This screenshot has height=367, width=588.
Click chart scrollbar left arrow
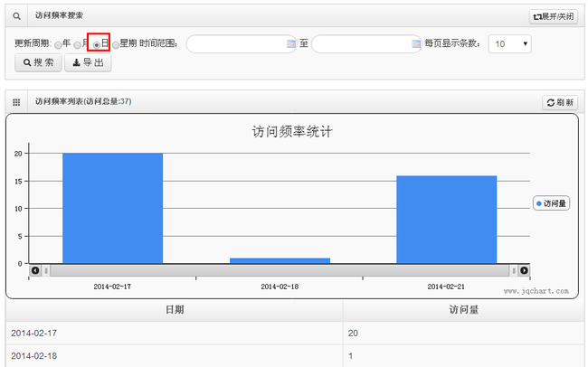click(x=35, y=270)
